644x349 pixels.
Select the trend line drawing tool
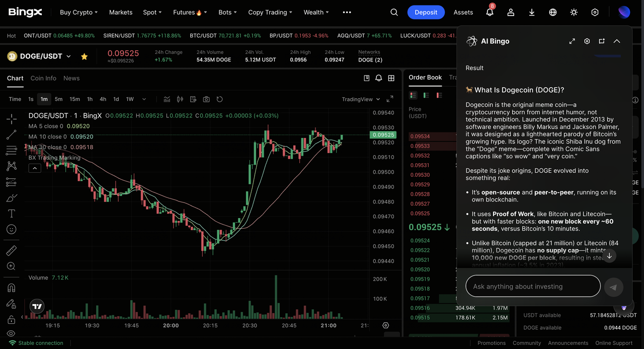tap(11, 135)
